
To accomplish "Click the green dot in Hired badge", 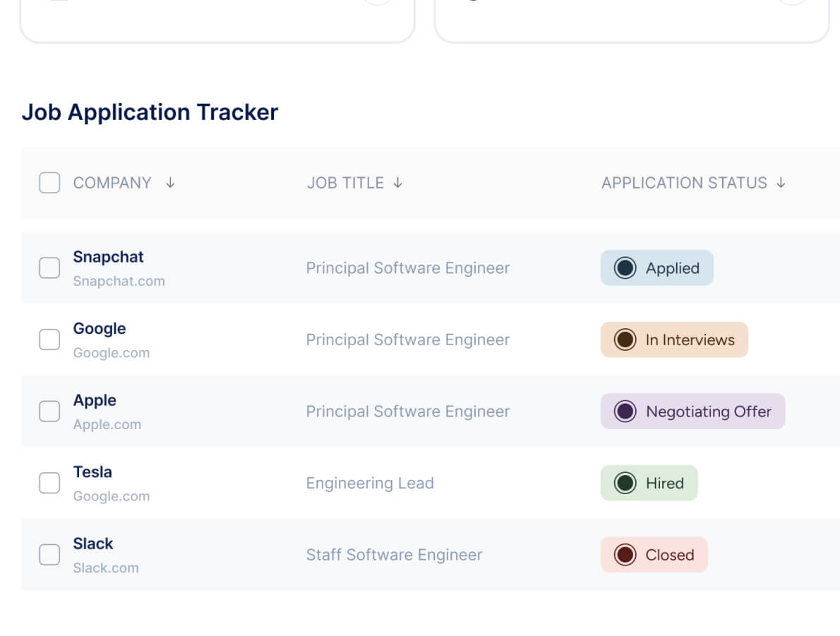I will pos(625,483).
